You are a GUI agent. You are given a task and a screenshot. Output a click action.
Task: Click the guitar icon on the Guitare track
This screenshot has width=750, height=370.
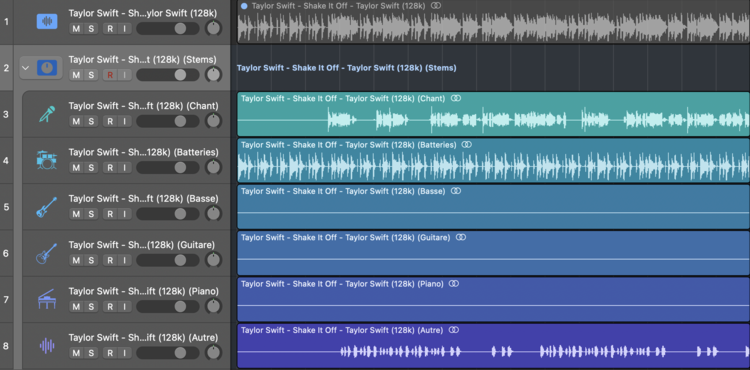pos(47,253)
